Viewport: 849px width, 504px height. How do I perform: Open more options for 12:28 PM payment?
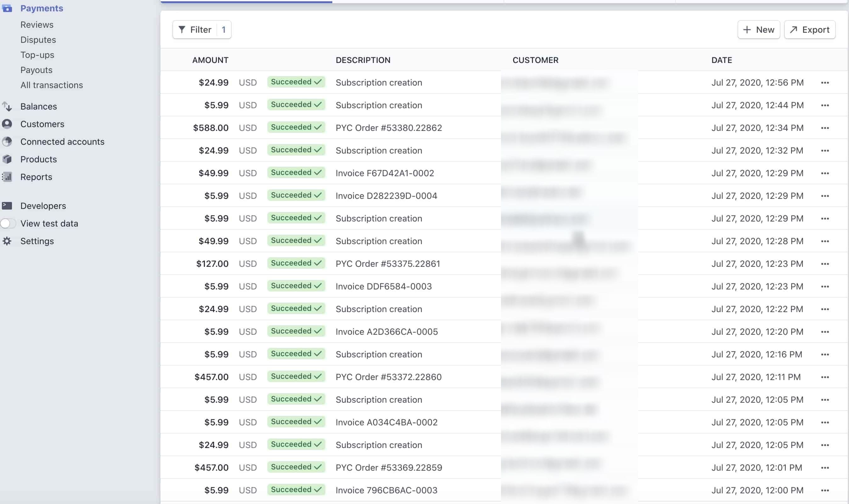tap(825, 241)
